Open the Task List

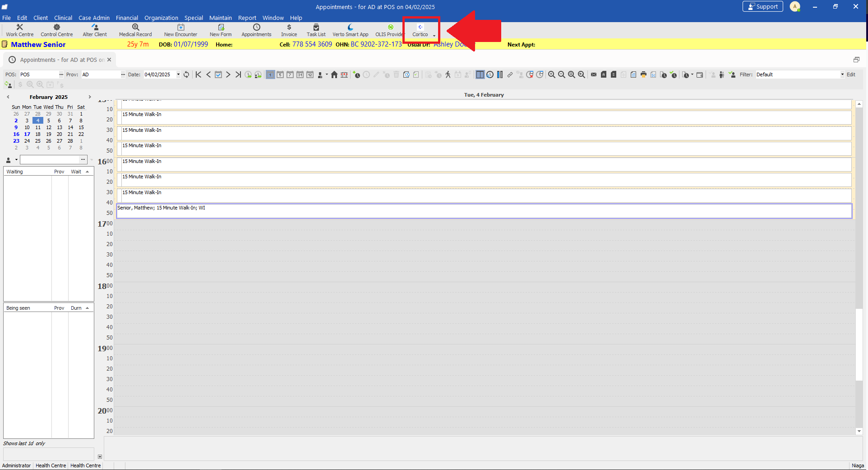tap(316, 30)
